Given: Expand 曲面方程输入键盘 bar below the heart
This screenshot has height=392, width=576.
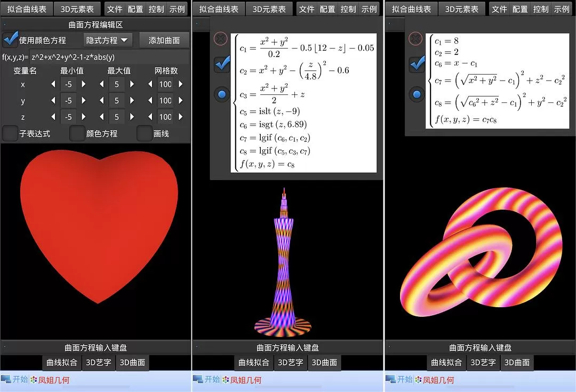Looking at the screenshot, I should click(x=95, y=348).
